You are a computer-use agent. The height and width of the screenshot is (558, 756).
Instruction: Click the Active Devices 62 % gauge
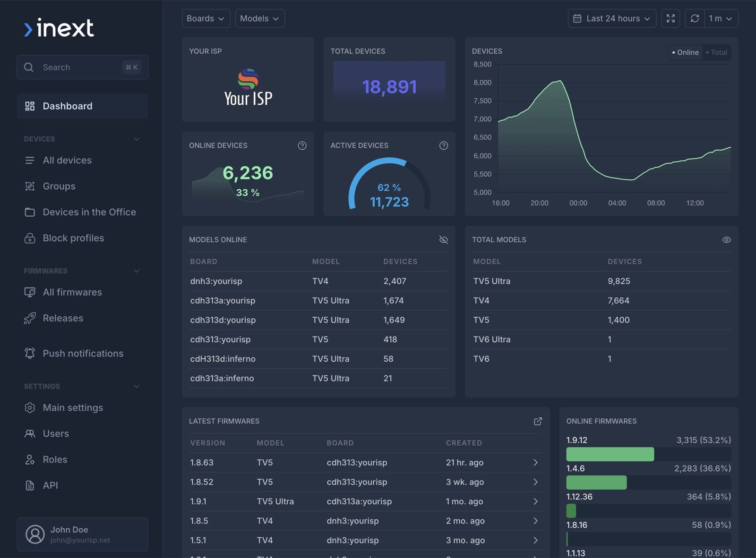click(x=389, y=184)
